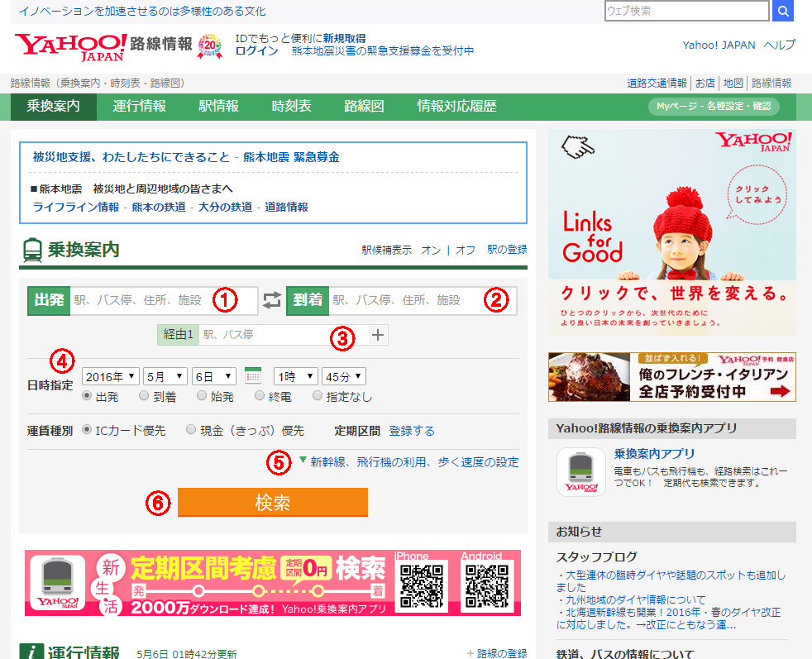Turn station suggestions オン

pyautogui.click(x=431, y=250)
